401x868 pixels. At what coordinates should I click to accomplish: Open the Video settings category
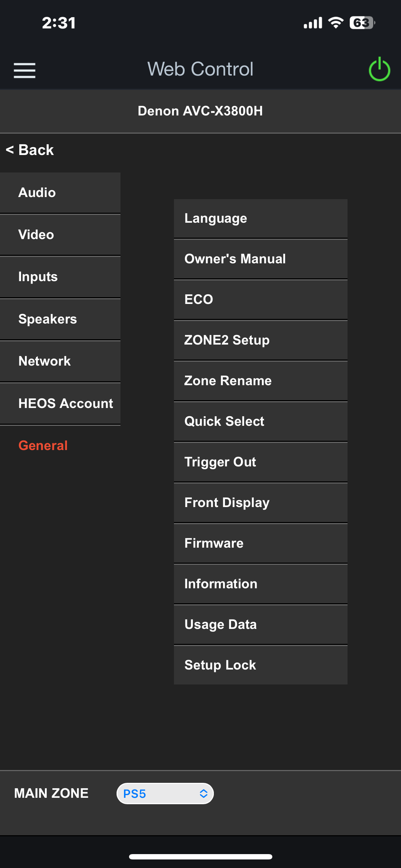[x=60, y=235]
